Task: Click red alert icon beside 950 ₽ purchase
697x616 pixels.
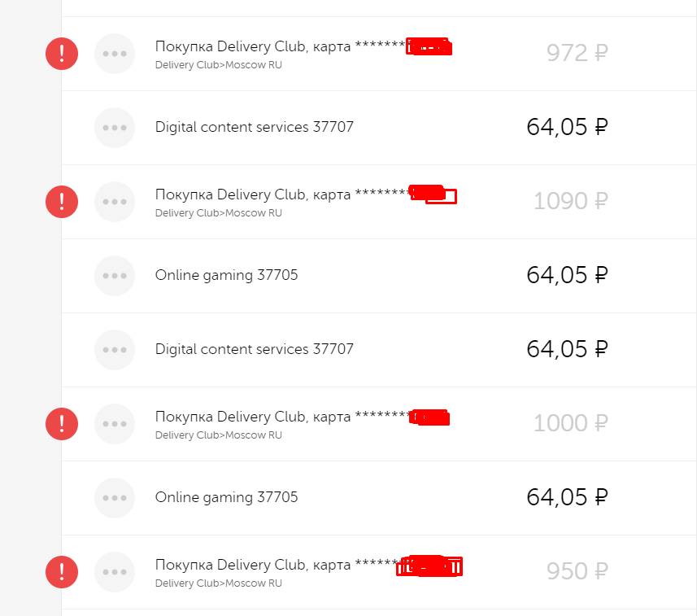Action: tap(62, 572)
